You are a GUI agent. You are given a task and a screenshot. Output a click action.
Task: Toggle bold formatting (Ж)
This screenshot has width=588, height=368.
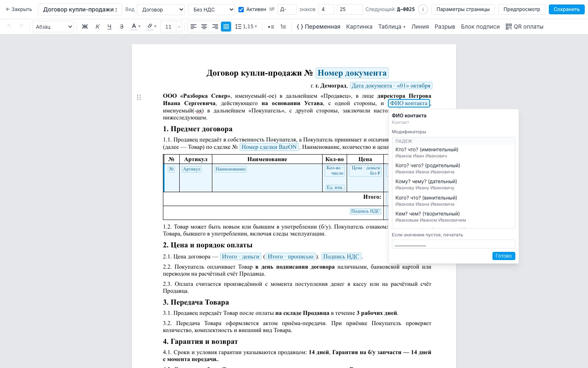(x=85, y=27)
